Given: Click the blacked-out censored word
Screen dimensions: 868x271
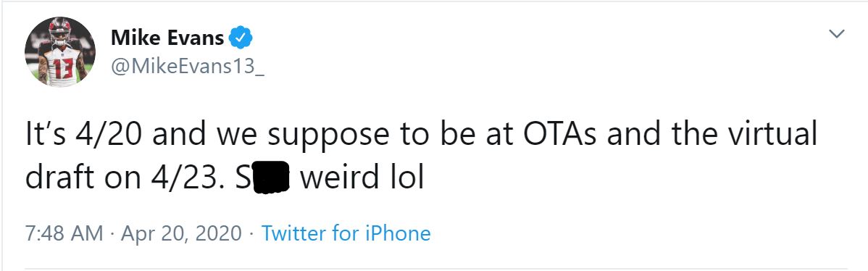Looking at the screenshot, I should pyautogui.click(x=271, y=178).
